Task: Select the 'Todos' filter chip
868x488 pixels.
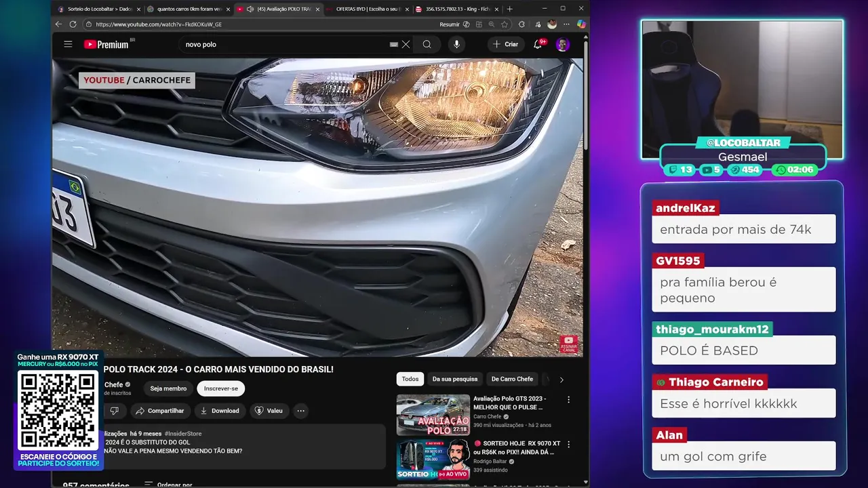Action: (x=410, y=379)
